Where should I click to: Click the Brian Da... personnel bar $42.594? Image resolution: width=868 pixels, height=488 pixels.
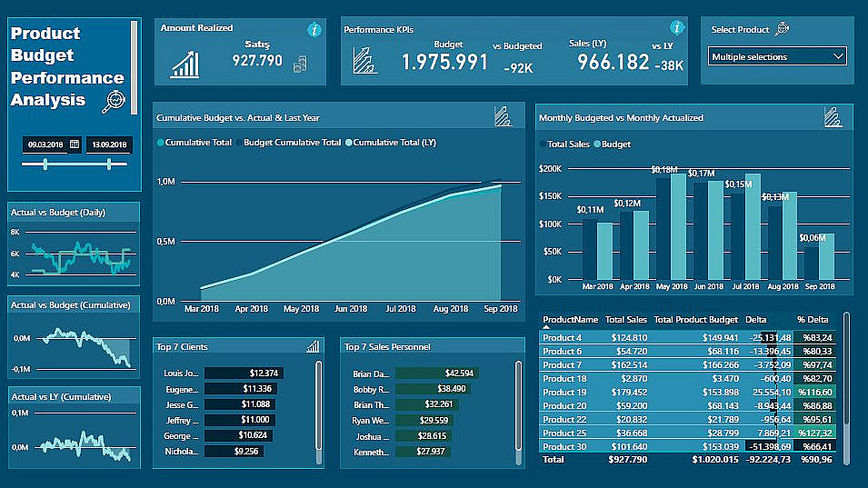[x=437, y=373]
